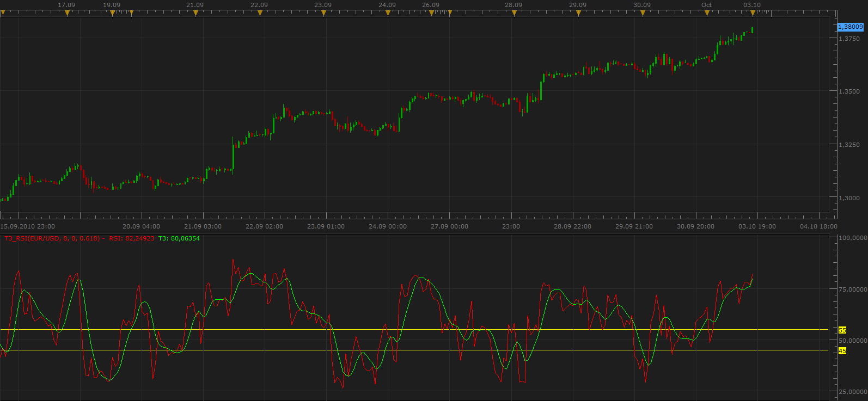The image size is (868, 401).
Task: Select the yellow 45 level label
Action: click(842, 351)
